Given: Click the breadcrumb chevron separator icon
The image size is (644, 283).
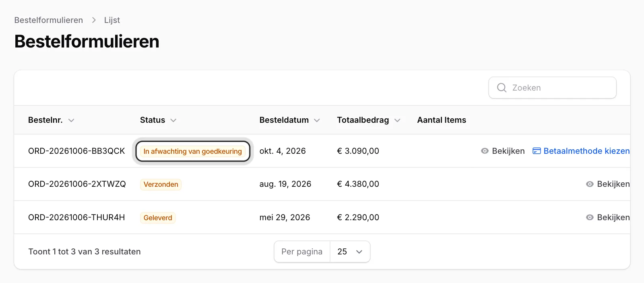Looking at the screenshot, I should [94, 20].
